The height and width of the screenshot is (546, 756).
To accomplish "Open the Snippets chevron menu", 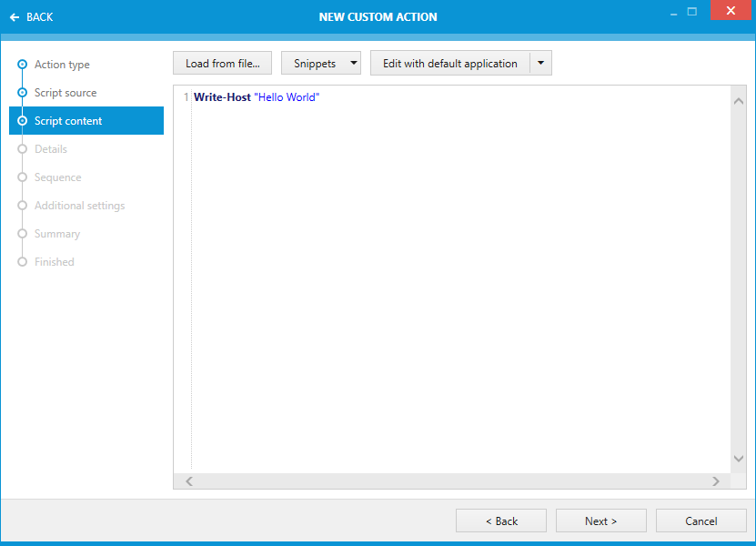I will click(x=351, y=63).
